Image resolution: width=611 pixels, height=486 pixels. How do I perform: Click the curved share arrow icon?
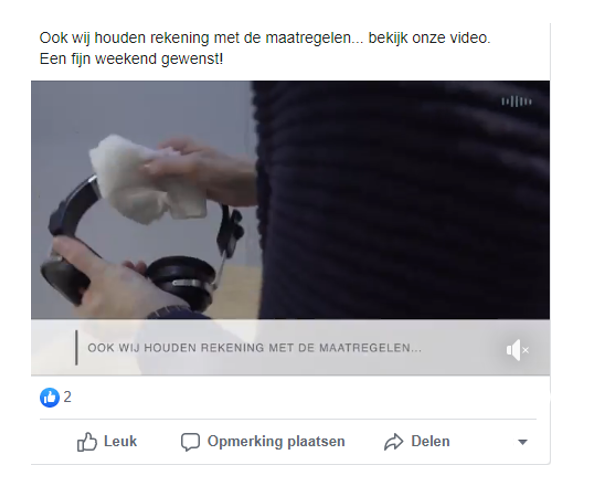coord(394,442)
